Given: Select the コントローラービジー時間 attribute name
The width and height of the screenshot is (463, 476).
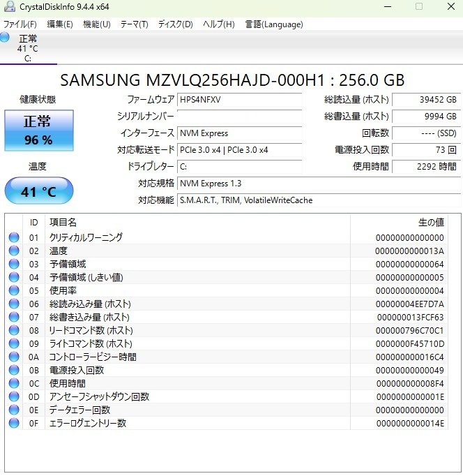Looking at the screenshot, I should (93, 357).
